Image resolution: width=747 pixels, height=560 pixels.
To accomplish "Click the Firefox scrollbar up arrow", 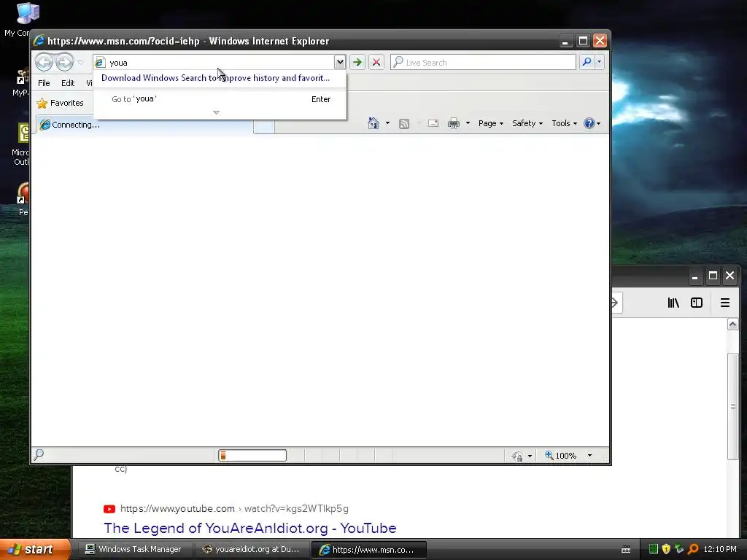I will point(732,324).
